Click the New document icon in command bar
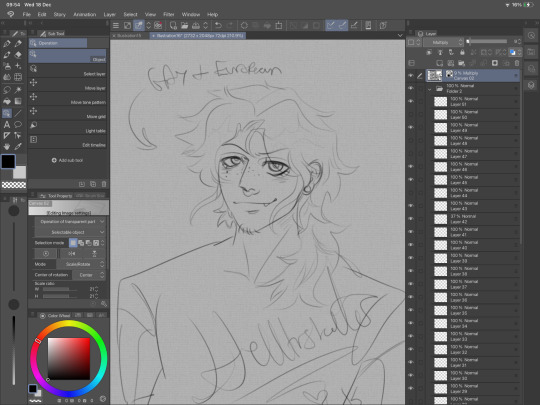540x405 pixels. 173,25
